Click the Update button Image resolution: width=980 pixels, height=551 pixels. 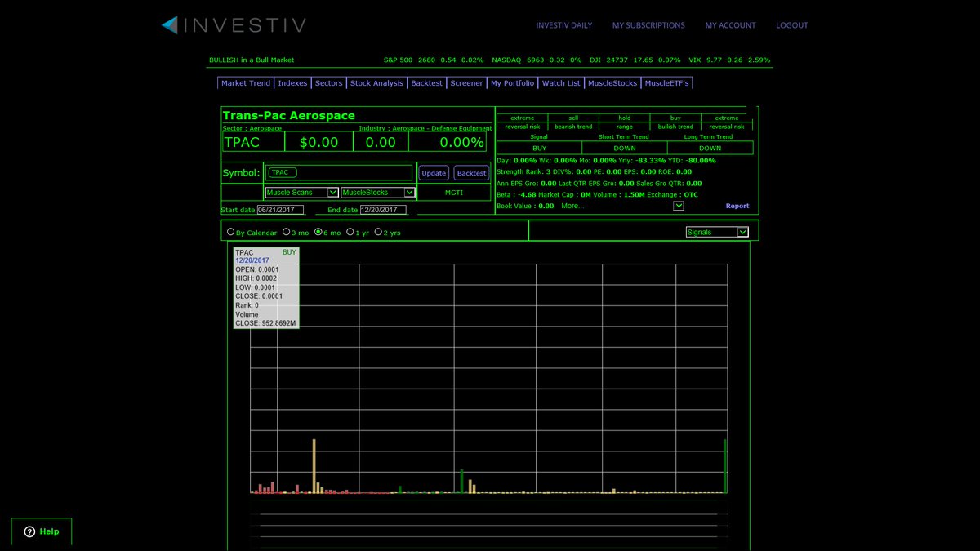click(x=434, y=173)
